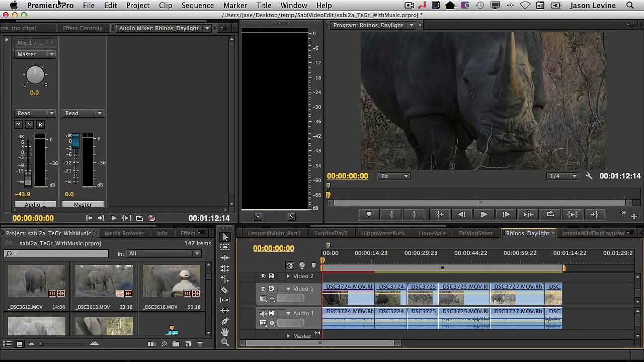The height and width of the screenshot is (362, 644).
Task: Select the Rolling Edit tool
Action: pos(225,268)
